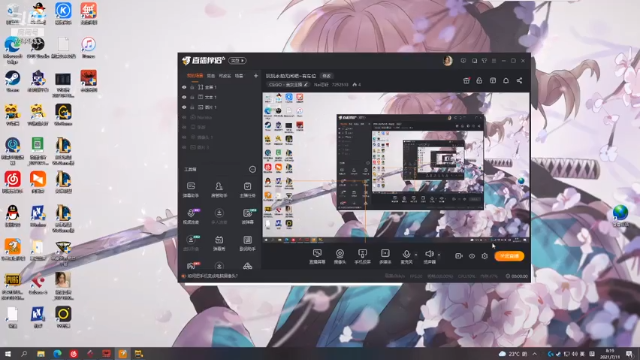Show the dimmed fifth source layer
Screen dimensions: 640x360
(184, 127)
